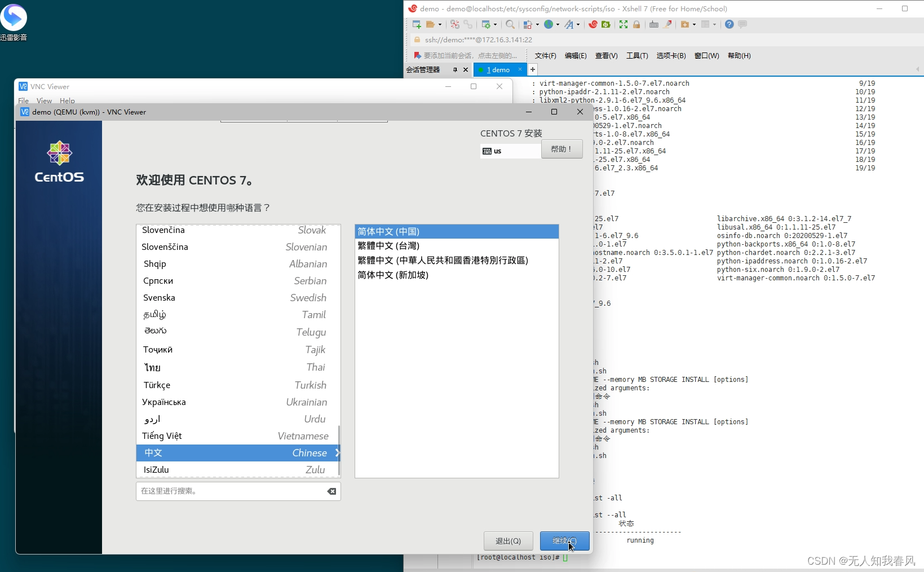Clear the language search with backspace icon
Viewport: 924px width, 572px height.
point(332,491)
